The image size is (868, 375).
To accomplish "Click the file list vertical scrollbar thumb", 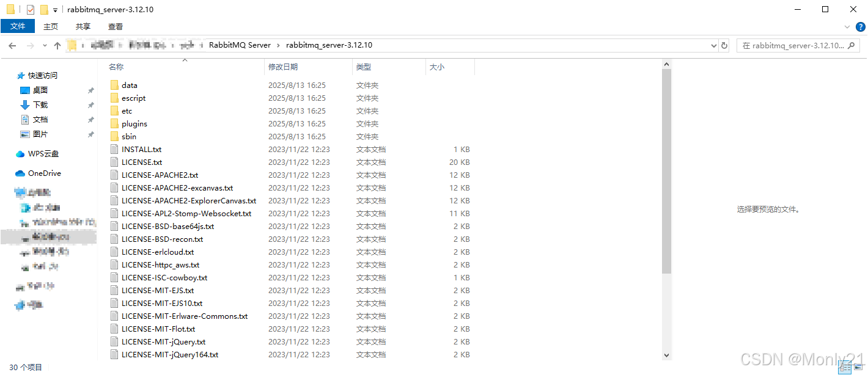I will [x=667, y=171].
